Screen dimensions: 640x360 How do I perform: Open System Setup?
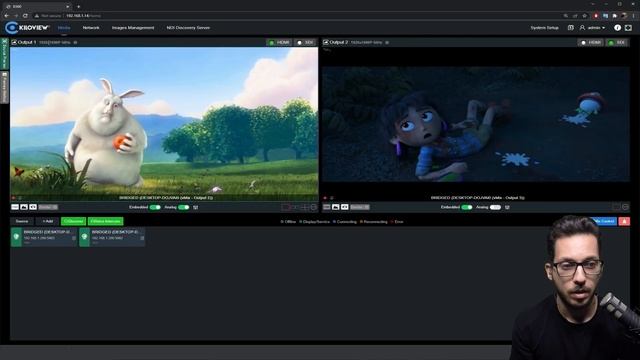pos(544,28)
